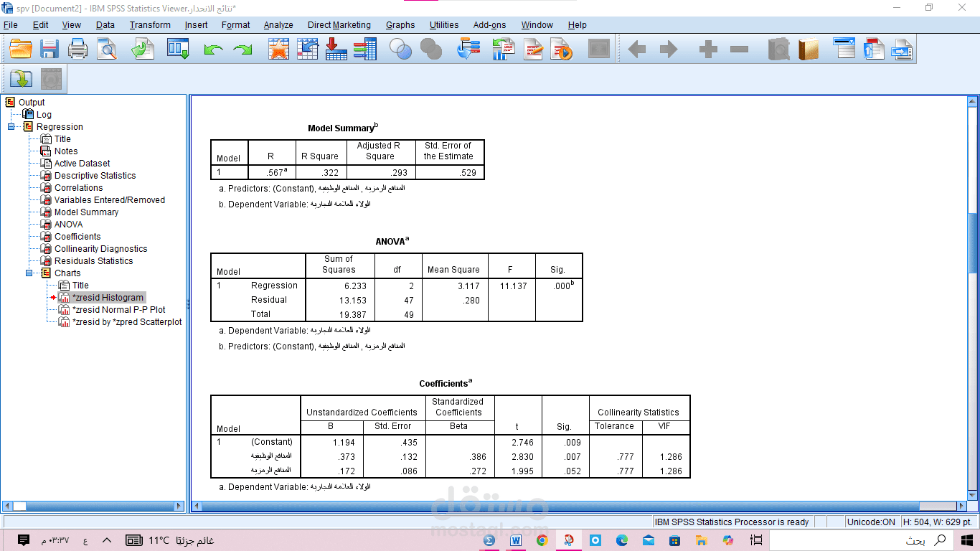Open the Utilities menu
This screenshot has width=980, height=551.
[444, 24]
